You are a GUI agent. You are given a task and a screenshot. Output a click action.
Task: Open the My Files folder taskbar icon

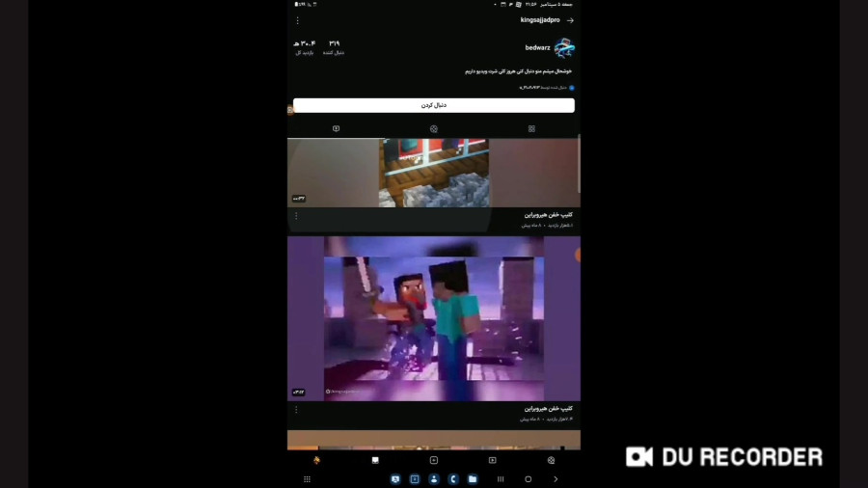[473, 479]
